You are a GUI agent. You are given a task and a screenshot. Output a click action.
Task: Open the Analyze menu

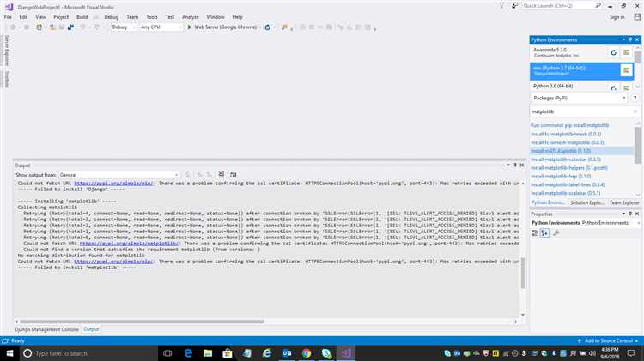click(190, 17)
